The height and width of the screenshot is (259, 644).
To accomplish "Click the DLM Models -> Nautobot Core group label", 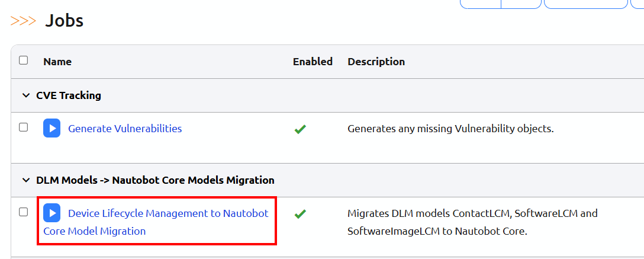I will (155, 180).
